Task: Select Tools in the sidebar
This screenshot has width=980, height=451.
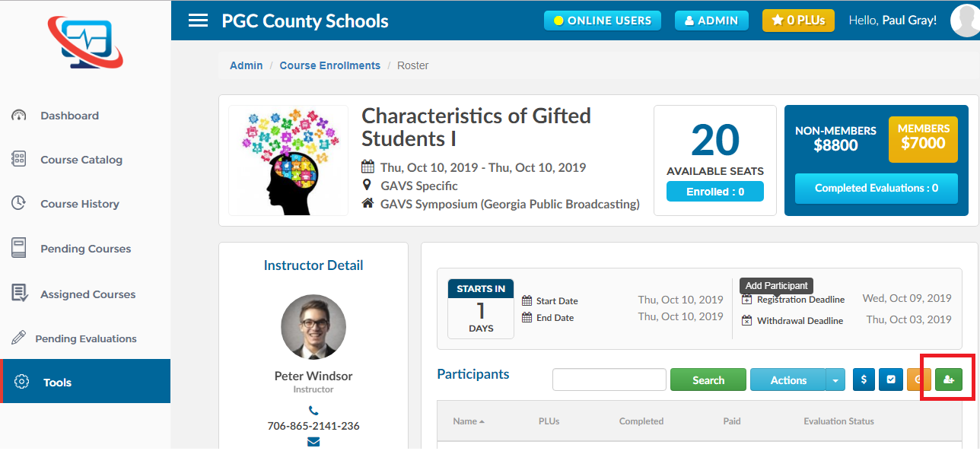Action: pos(57,383)
